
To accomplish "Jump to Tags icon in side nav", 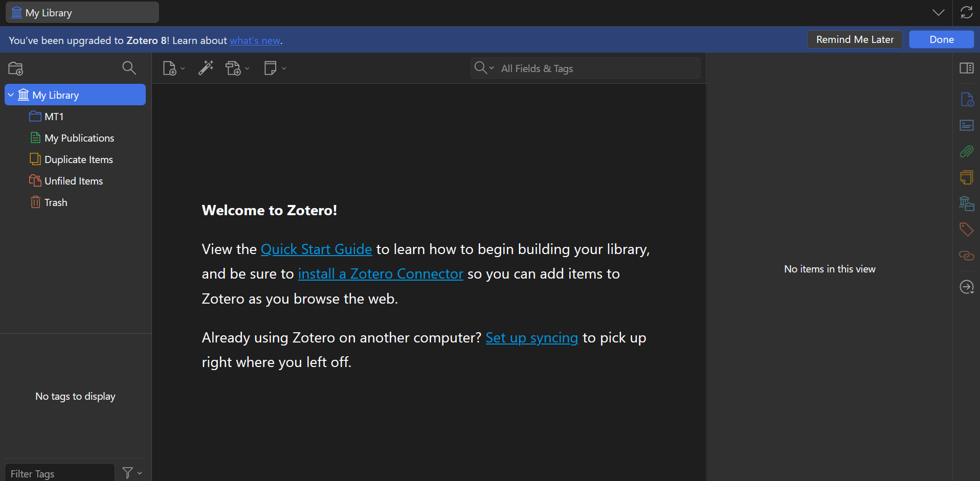I will point(967,229).
